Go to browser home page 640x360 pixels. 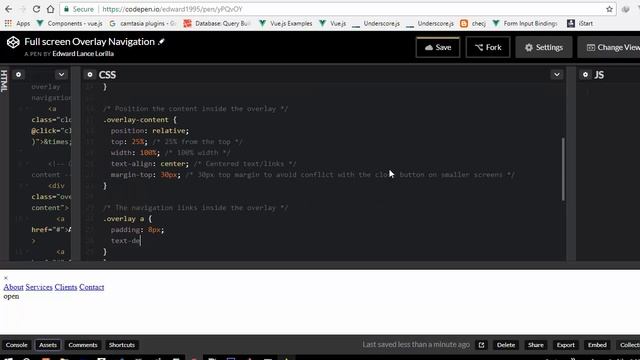(x=50, y=9)
